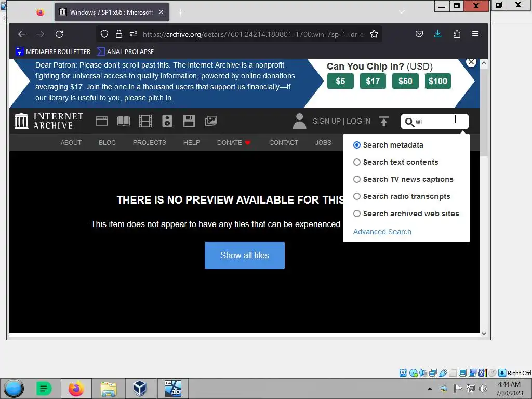
Task: Close the donation banner with the X
Action: (x=471, y=62)
